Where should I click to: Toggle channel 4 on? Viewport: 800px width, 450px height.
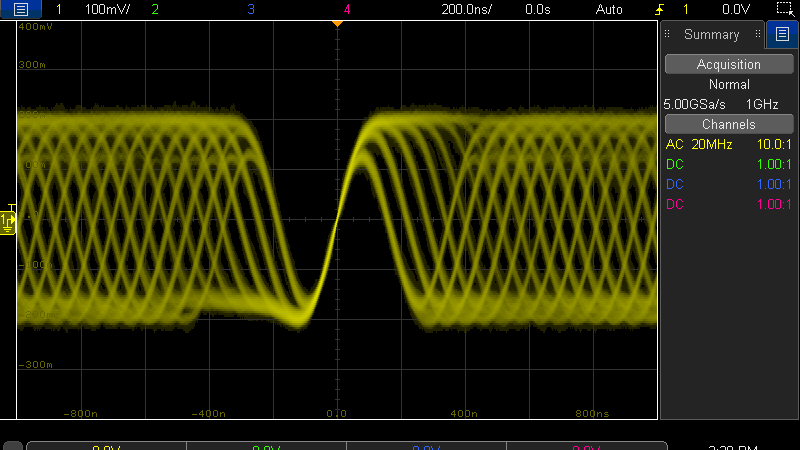[x=346, y=10]
